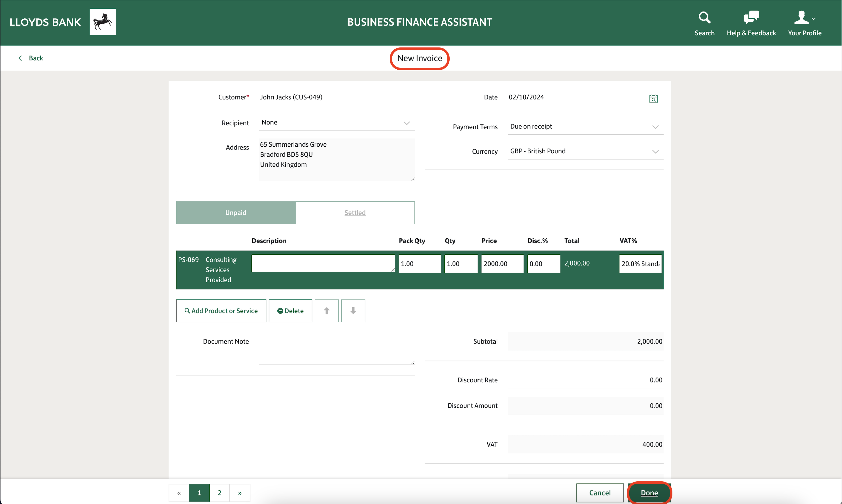Screen dimensions: 842x504
Task: Click the Search magnifier icon
Action: pos(704,18)
